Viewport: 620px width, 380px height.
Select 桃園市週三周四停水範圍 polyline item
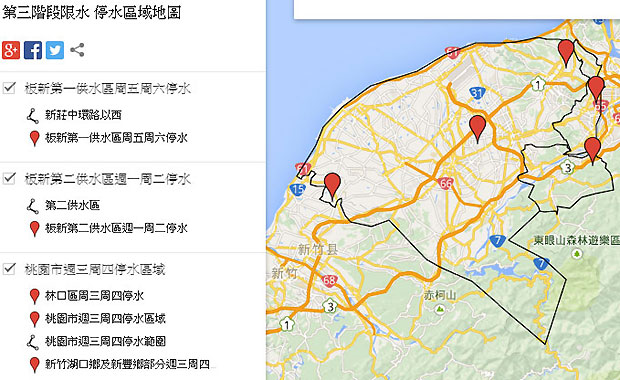click(x=105, y=341)
